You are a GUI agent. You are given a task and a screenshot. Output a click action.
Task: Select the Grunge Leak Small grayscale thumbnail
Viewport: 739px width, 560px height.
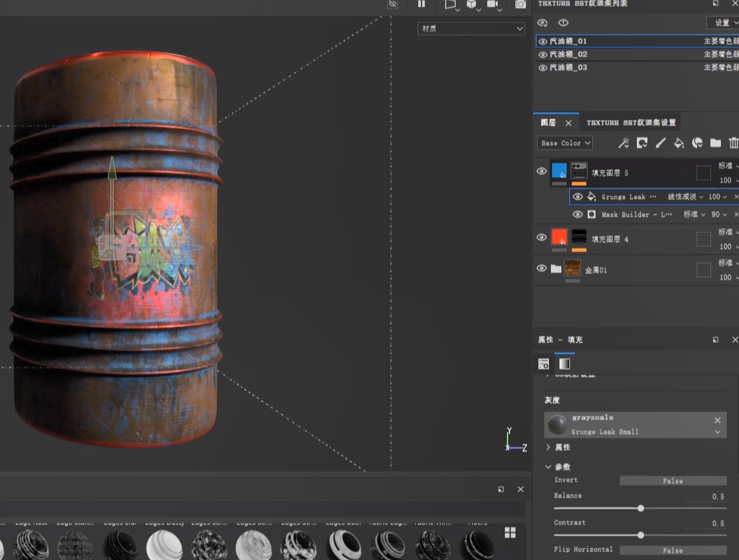(x=557, y=425)
